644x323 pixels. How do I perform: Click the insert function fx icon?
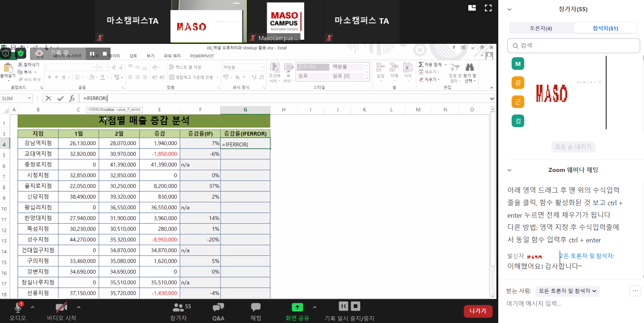tap(72, 98)
